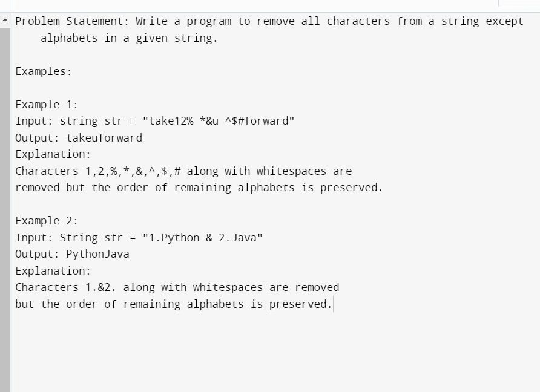This screenshot has height=392, width=540.
Task: Click the scrollbar up arrow
Action: coord(5,21)
